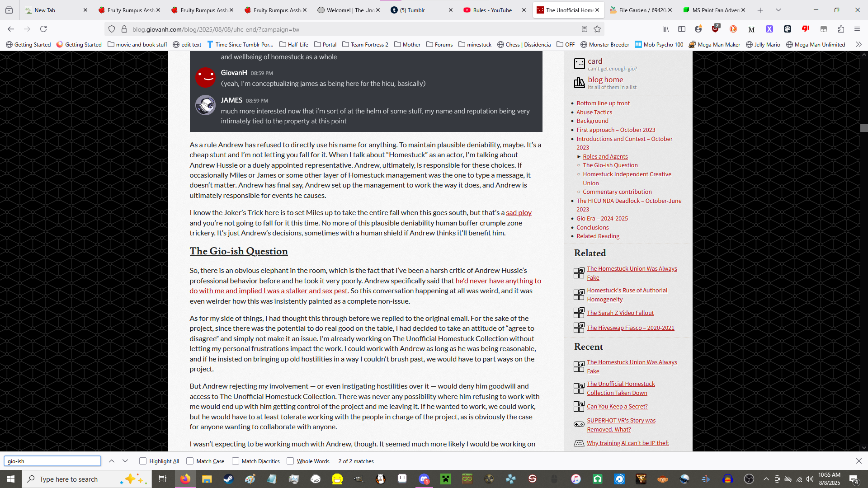This screenshot has height=488, width=868.
Task: Show sidebars toolbar icon
Action: tap(682, 29)
